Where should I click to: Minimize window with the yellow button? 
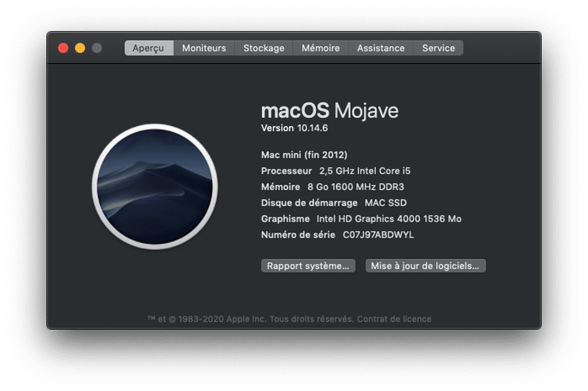[80, 48]
